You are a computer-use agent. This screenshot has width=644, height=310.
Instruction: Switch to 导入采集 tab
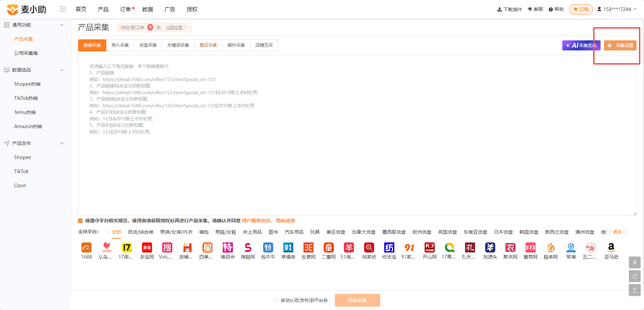tap(120, 45)
